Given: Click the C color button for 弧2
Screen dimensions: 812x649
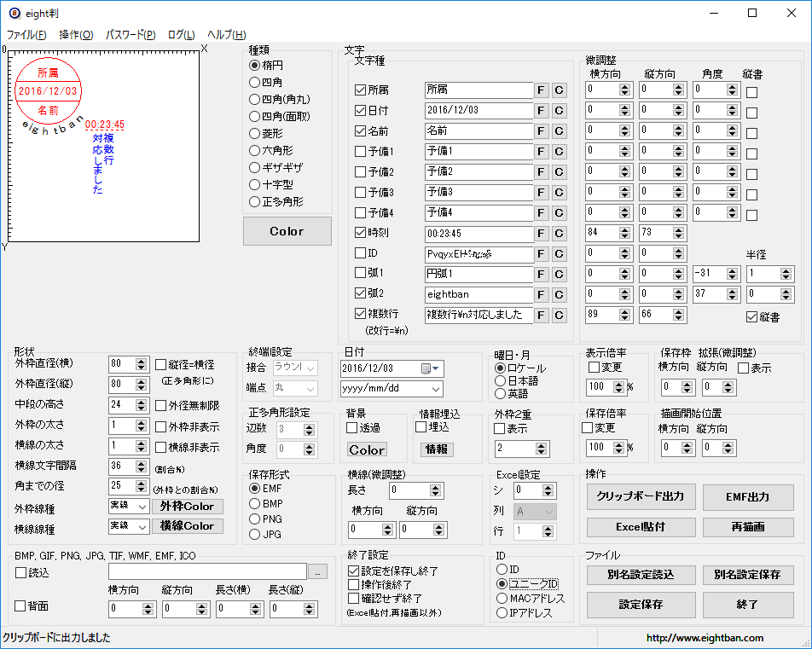Looking at the screenshot, I should tap(559, 295).
